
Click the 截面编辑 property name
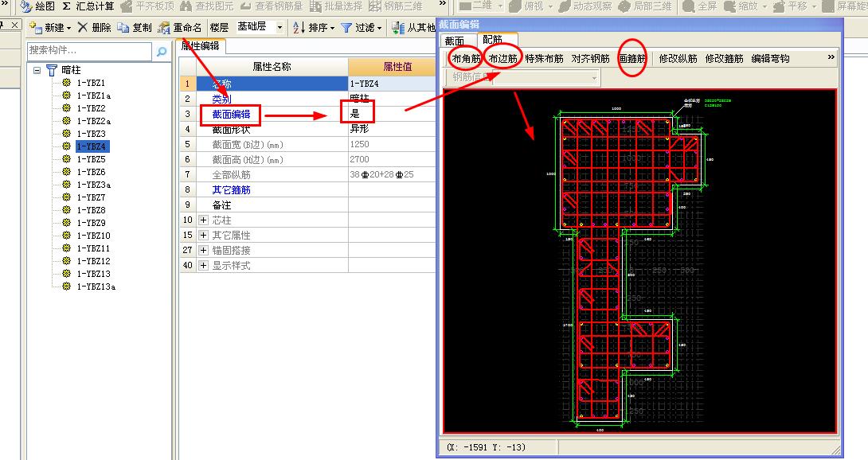pos(232,114)
